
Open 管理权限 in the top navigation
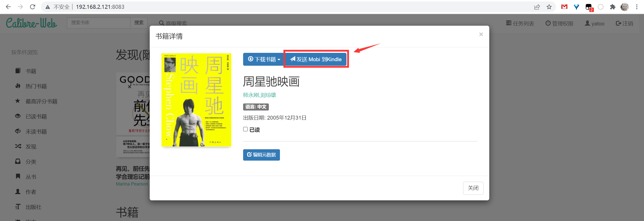[x=559, y=23]
